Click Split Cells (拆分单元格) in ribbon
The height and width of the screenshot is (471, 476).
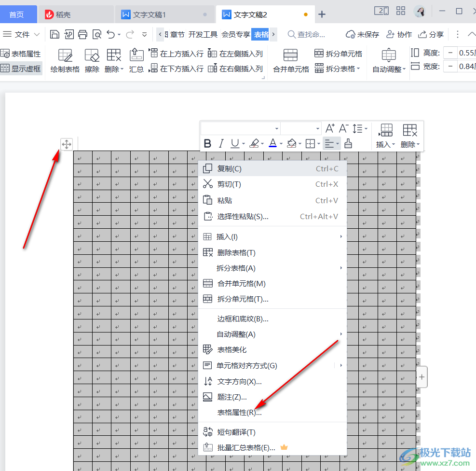[338, 54]
